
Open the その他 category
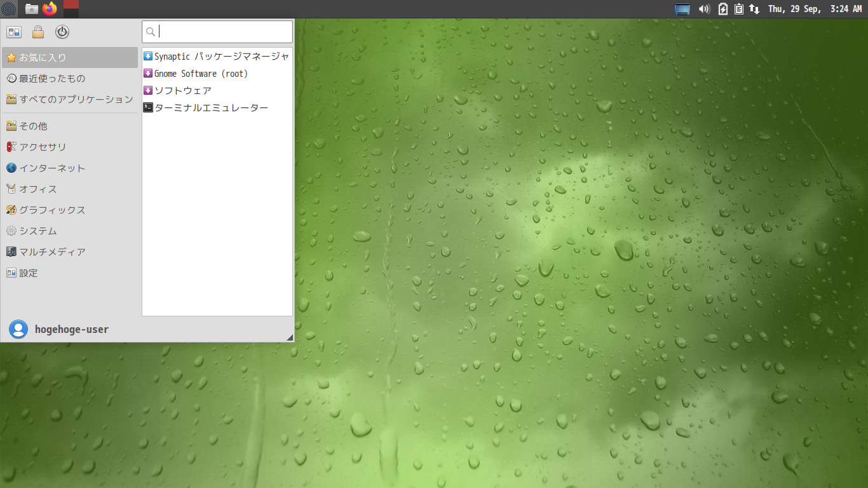pyautogui.click(x=70, y=126)
